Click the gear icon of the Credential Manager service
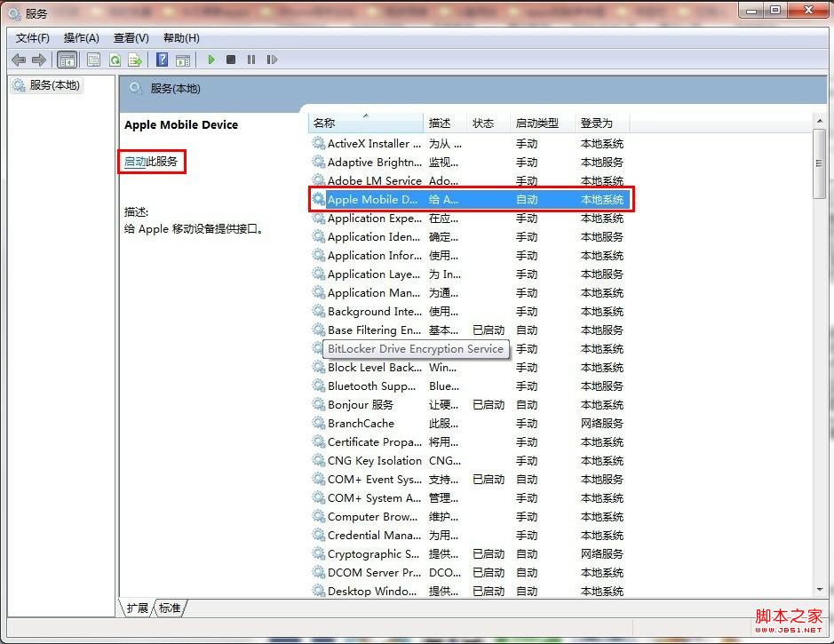The image size is (834, 644). 319,535
